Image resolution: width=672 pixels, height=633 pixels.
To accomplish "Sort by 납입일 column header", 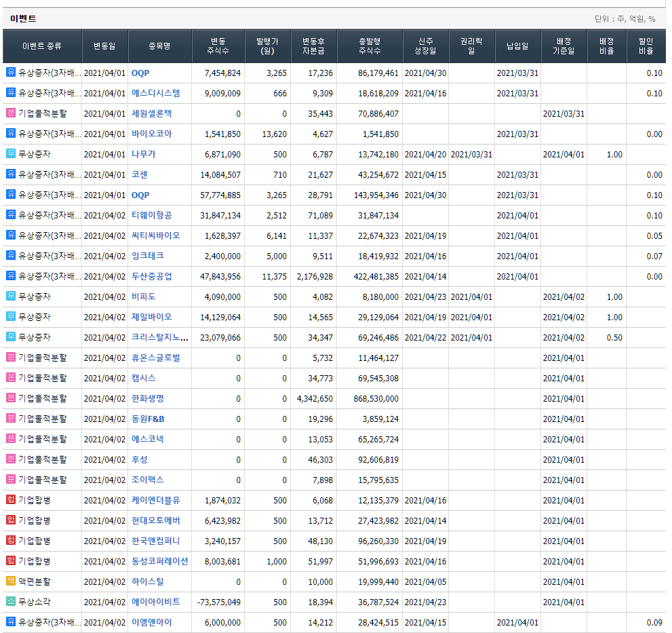I will coord(517,46).
